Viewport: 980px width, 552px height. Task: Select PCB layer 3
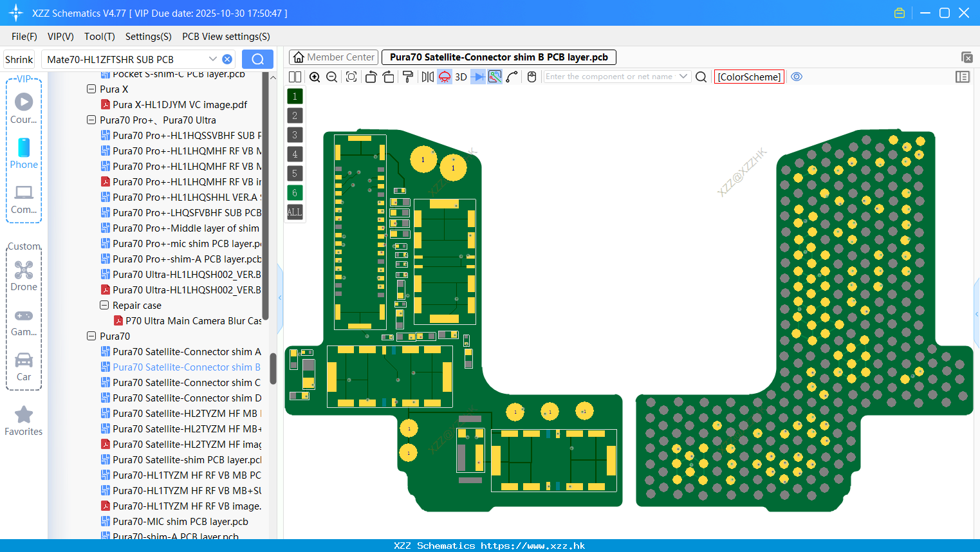click(295, 135)
